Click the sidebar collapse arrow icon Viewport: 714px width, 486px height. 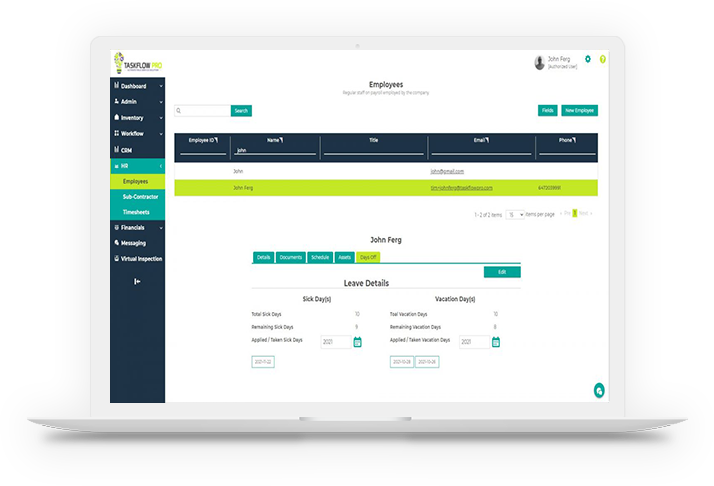(137, 281)
